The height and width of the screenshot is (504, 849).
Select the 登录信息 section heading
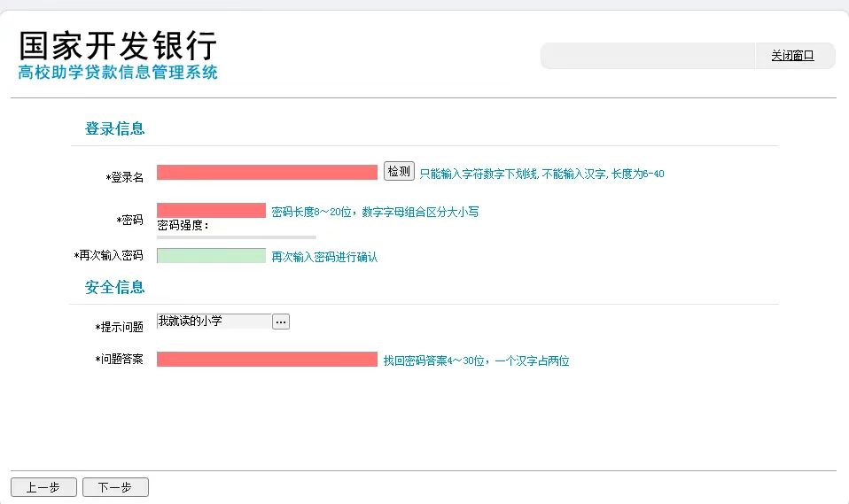[x=114, y=128]
